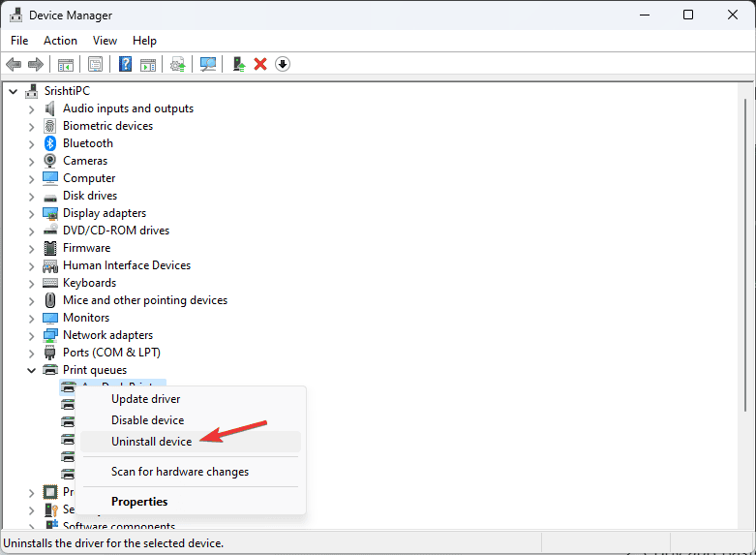Click the Network adapters icon
This screenshot has height=555, width=756.
point(50,335)
